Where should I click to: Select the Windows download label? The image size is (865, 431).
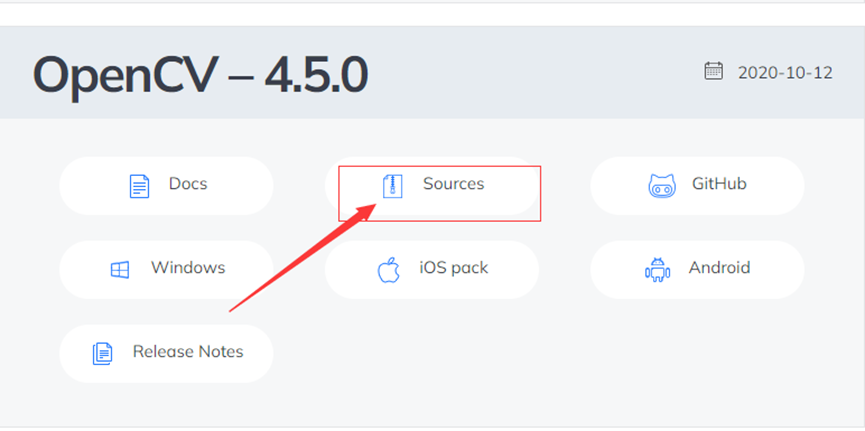(188, 268)
